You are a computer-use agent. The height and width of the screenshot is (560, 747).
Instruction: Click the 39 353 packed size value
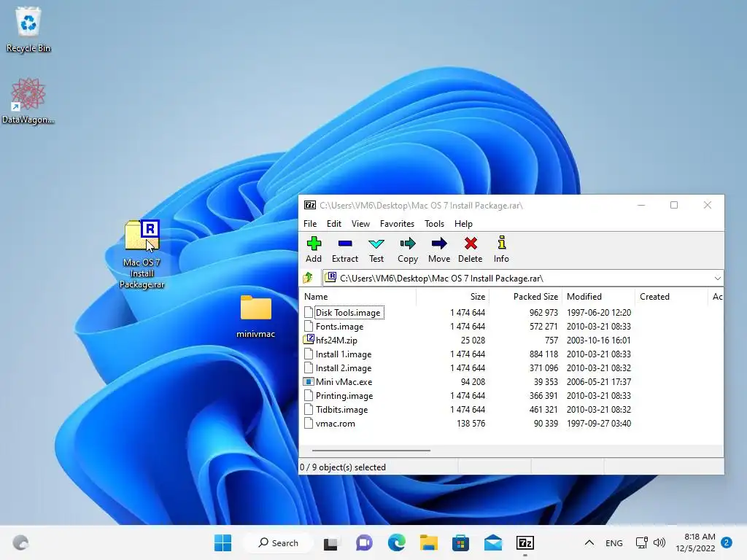point(546,382)
